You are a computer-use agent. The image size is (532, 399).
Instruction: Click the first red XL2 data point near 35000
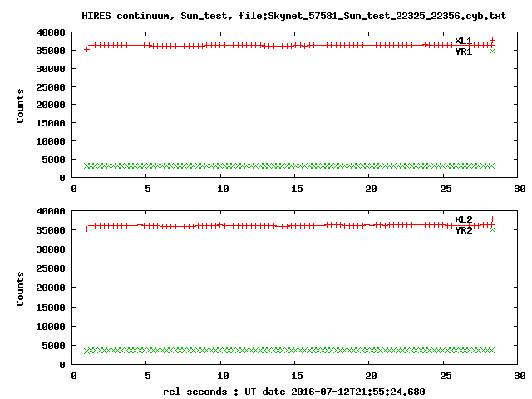(x=86, y=229)
